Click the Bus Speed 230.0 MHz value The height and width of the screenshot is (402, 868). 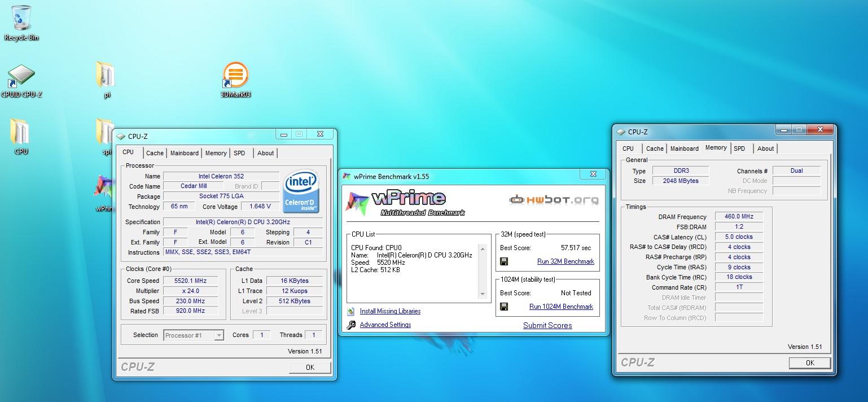190,301
